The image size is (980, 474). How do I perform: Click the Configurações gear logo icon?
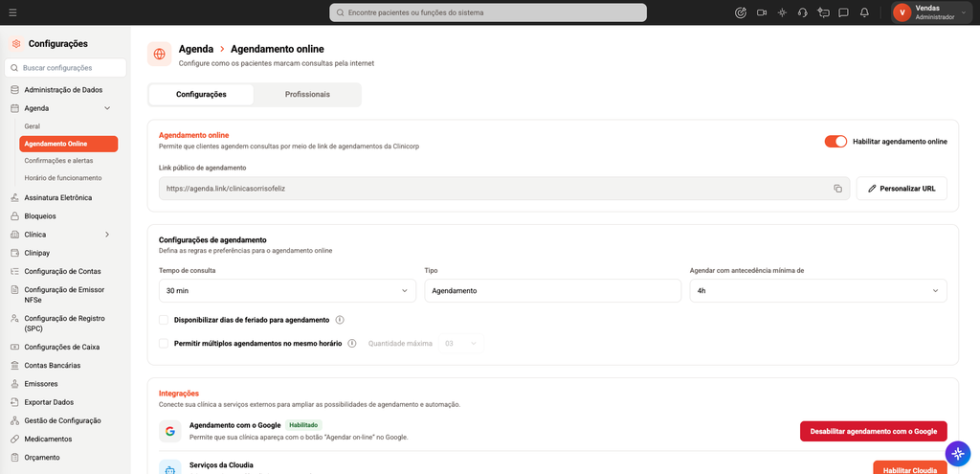(16, 44)
